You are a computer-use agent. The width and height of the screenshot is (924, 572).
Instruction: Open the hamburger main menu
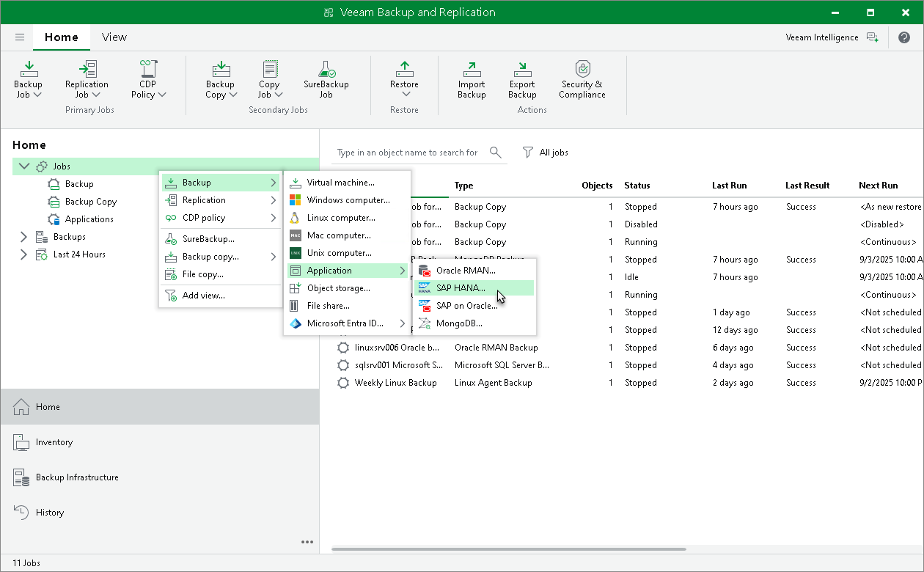[20, 37]
